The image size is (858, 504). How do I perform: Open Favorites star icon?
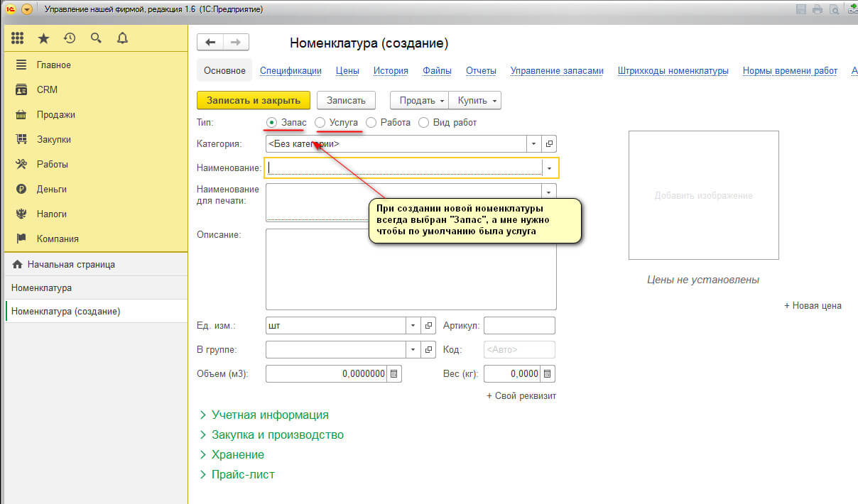[x=43, y=38]
